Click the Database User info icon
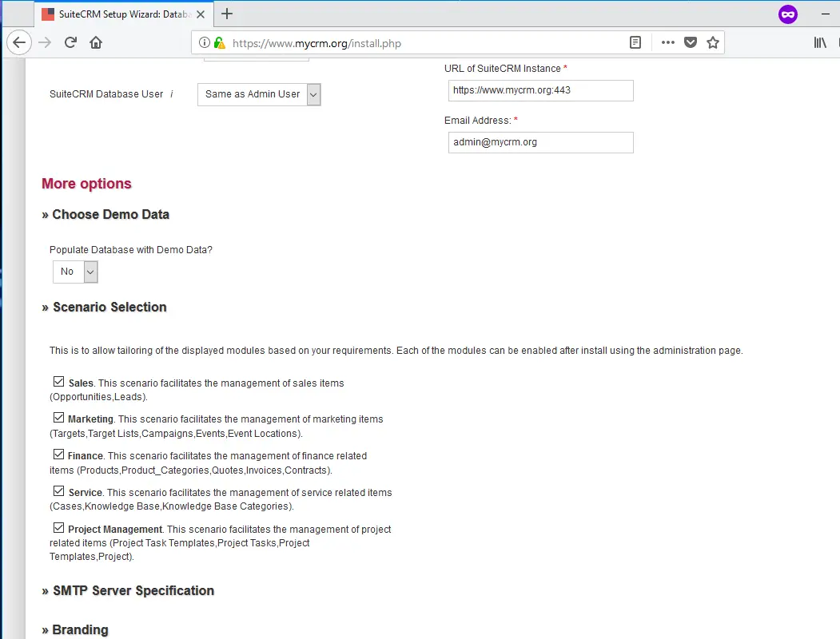Screen dimensions: 840x639 point(172,94)
